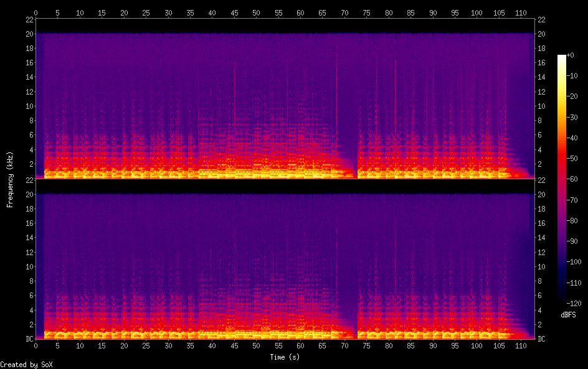The image size is (588, 369).
Task: Click "105" on the top time axis
Action: (499, 12)
